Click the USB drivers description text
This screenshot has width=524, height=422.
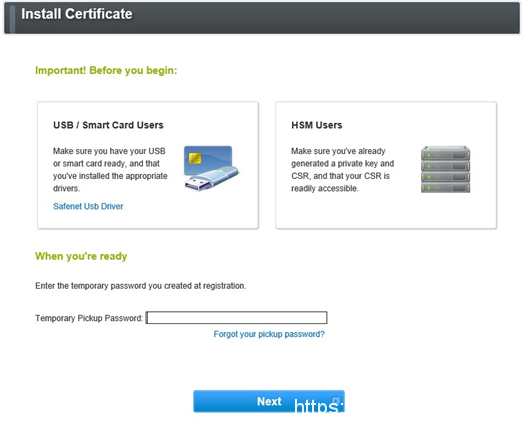[110, 169]
